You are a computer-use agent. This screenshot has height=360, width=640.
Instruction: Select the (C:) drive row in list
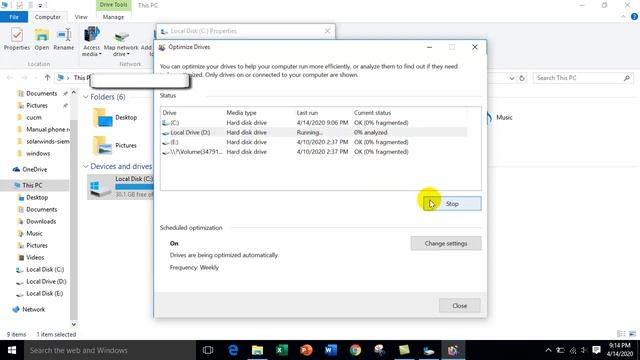tap(314, 122)
